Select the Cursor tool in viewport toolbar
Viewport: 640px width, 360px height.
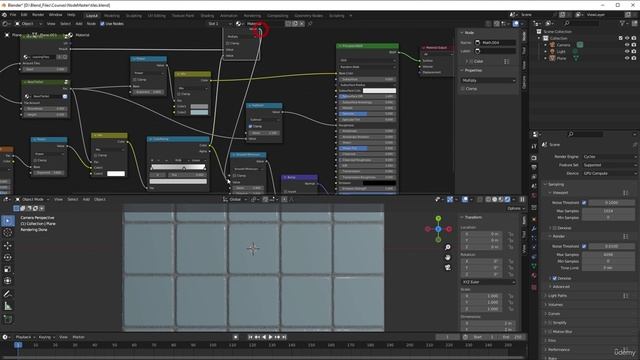(8, 233)
